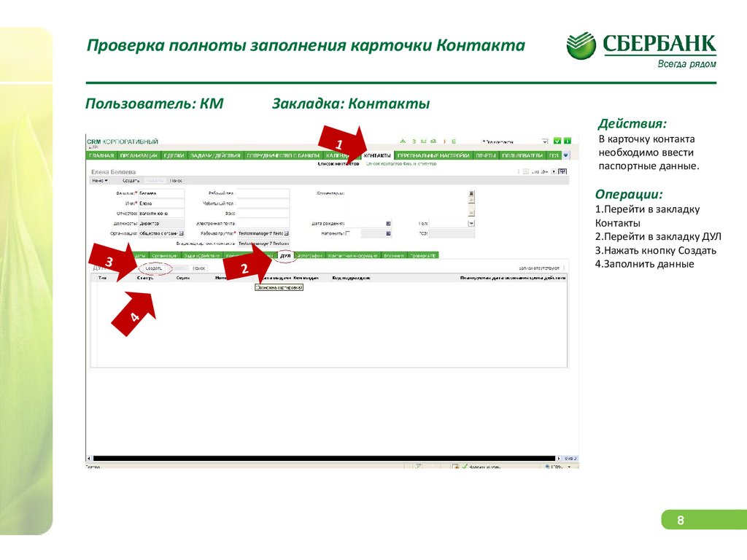Screen dimensions: 747x560
Task: Expand the hidden screen tabs dropdown arrow
Action: (x=566, y=155)
